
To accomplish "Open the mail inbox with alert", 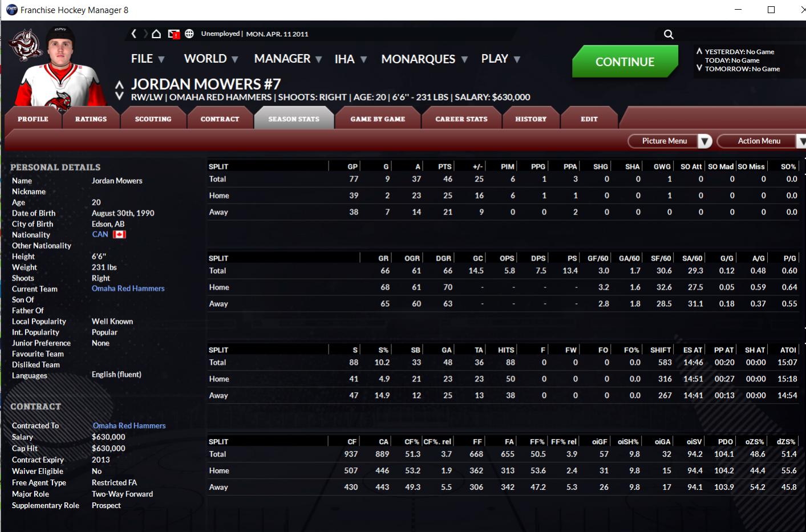I will 173,34.
